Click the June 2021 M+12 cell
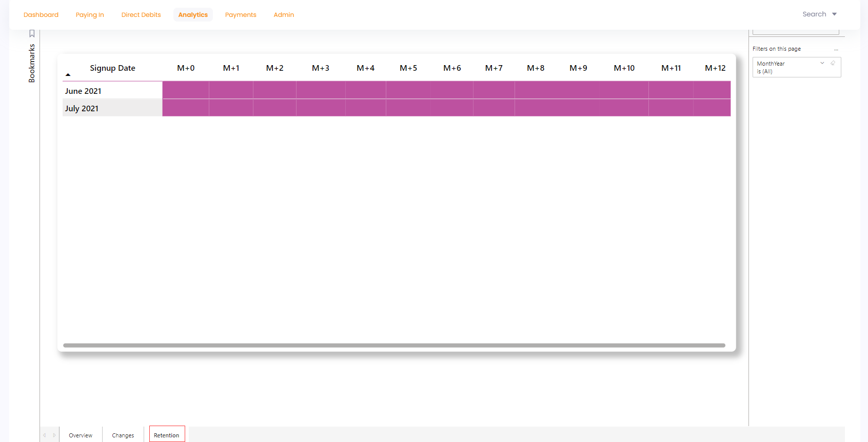 [712, 90]
